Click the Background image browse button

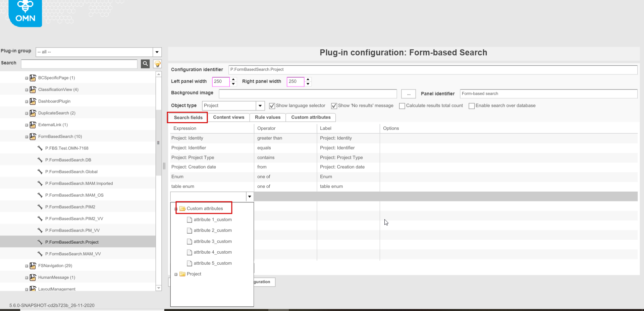coord(408,94)
